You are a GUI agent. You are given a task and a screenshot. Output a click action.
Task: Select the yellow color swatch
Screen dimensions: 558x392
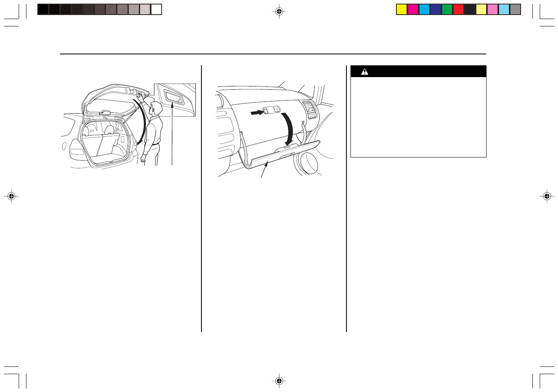(x=402, y=10)
